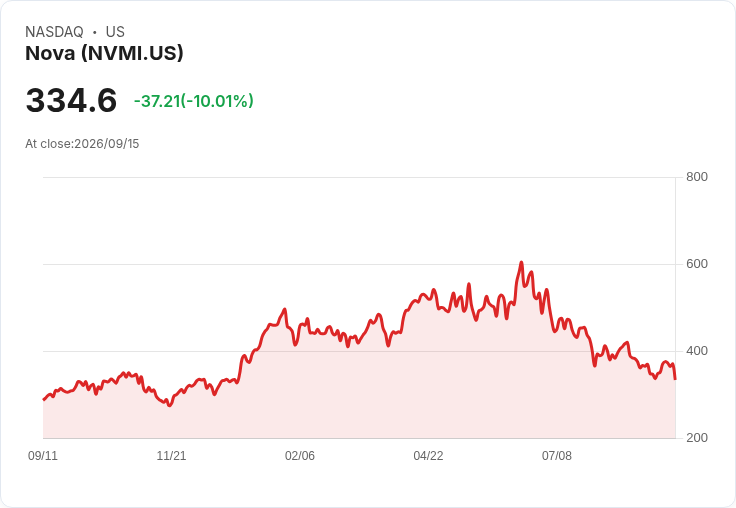
Task: Click the 04/22 date axis label
Action: point(428,455)
